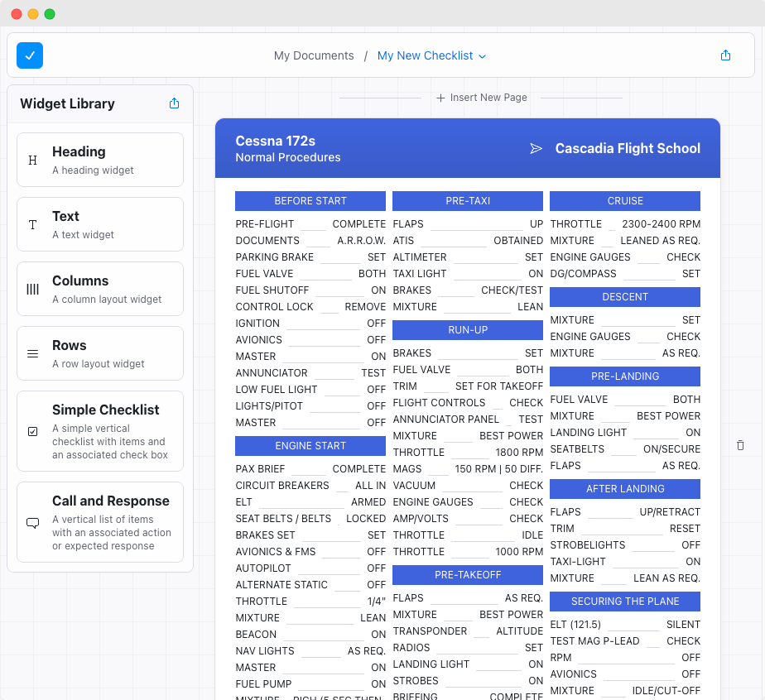
Task: Click the SECURING THE PLANE section header
Action: pos(624,602)
